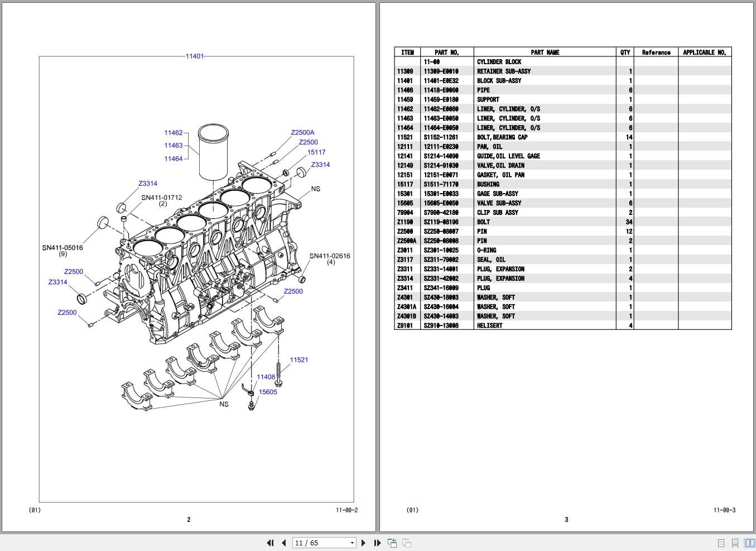This screenshot has width=756, height=551.
Task: Click the 11408 pipe callout
Action: [x=266, y=377]
